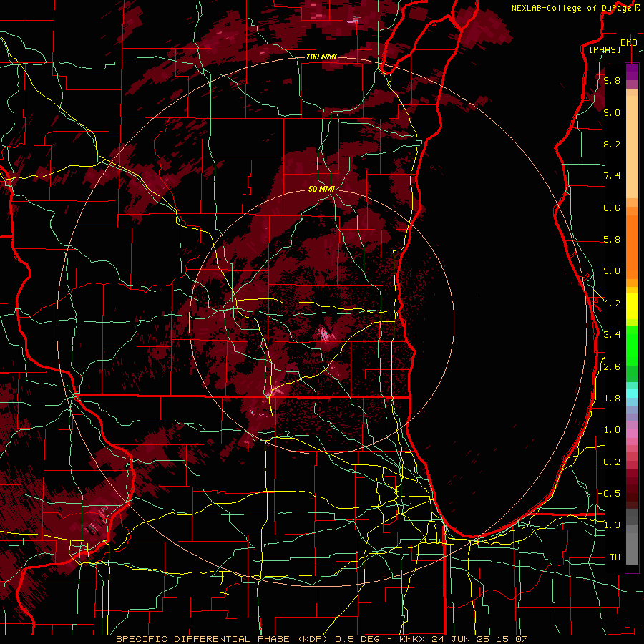The width and height of the screenshot is (644, 644).
Task: Click the [PHAS] units label
Action: point(605,49)
